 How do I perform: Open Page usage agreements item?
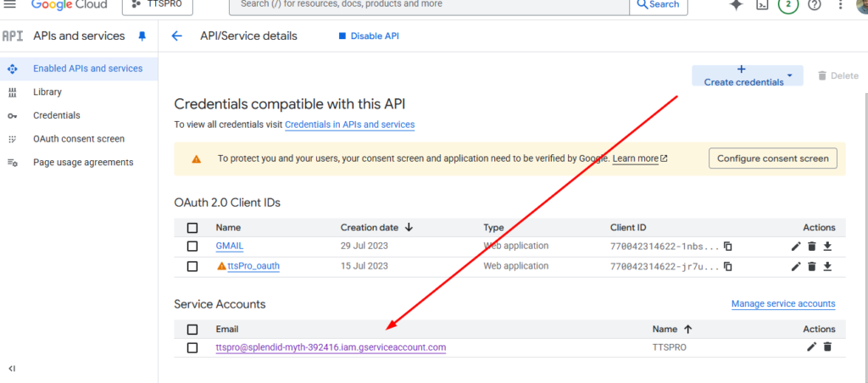click(x=83, y=162)
